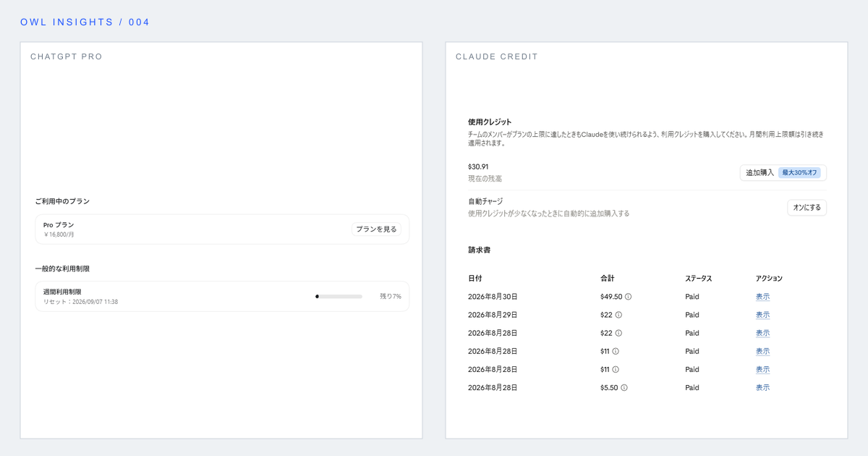Click the ご利用中のプラン heading
Viewport: 868px width, 456px height.
coord(62,201)
